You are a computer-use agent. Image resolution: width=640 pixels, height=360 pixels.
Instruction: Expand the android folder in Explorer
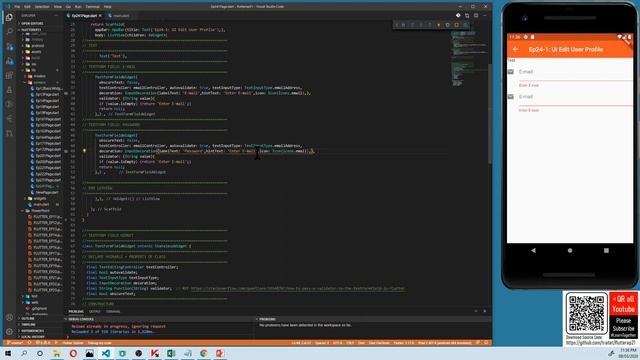click(38, 46)
